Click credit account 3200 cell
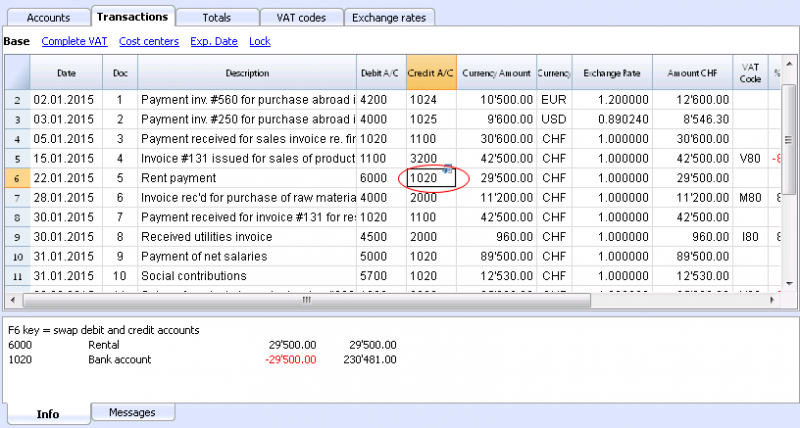This screenshot has height=428, width=800. [x=431, y=159]
